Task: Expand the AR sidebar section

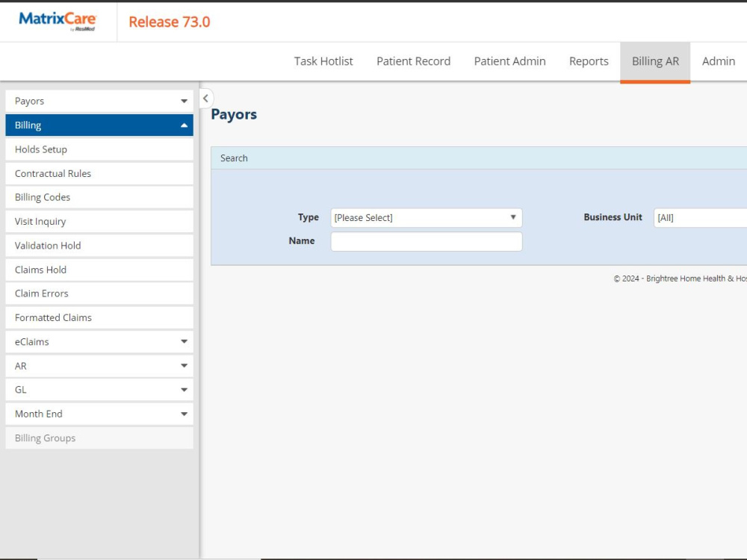Action: [x=99, y=366]
